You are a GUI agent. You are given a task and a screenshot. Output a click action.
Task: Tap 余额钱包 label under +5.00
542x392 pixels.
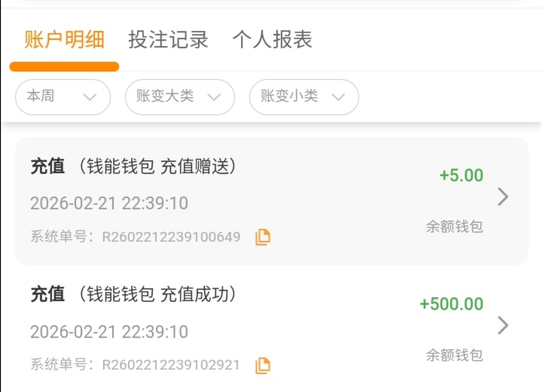454,226
